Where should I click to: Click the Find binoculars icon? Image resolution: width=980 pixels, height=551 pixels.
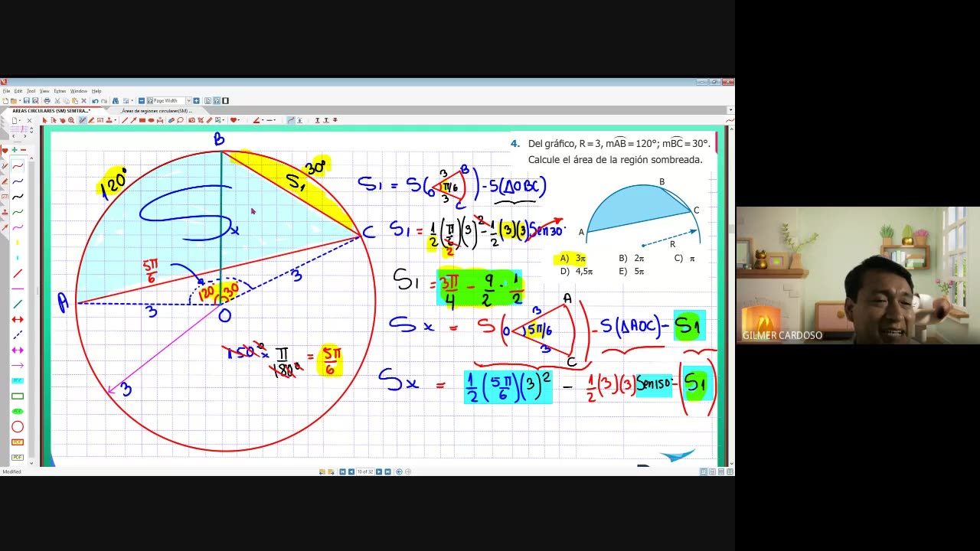(116, 101)
